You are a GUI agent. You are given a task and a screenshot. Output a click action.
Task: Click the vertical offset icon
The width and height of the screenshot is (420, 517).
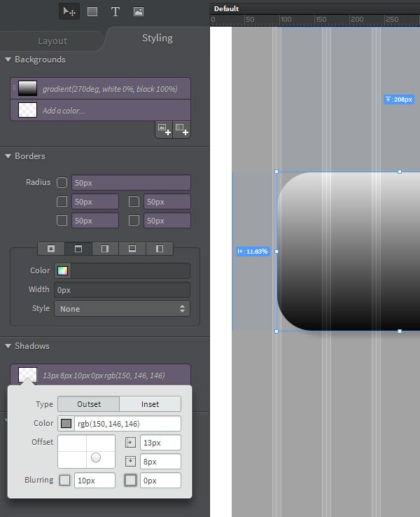(130, 461)
